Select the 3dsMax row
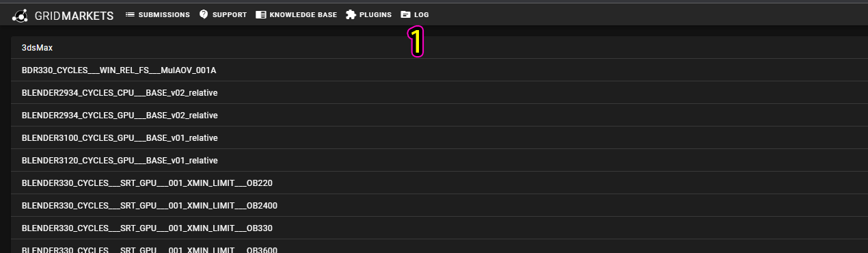This screenshot has height=253, width=868. pos(439,48)
